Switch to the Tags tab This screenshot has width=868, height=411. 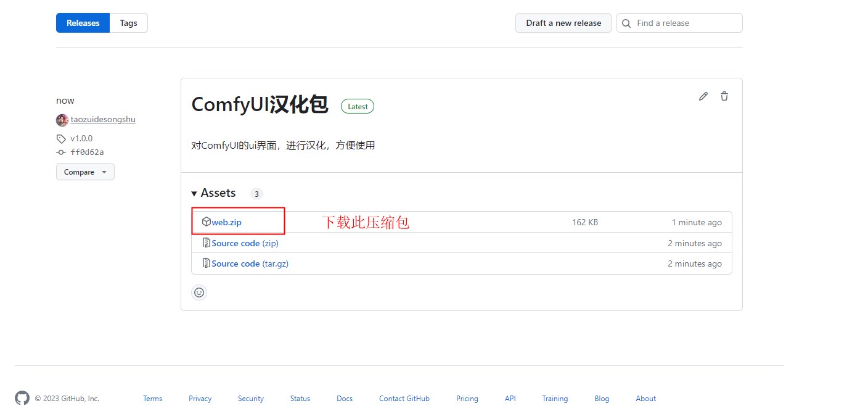point(129,23)
